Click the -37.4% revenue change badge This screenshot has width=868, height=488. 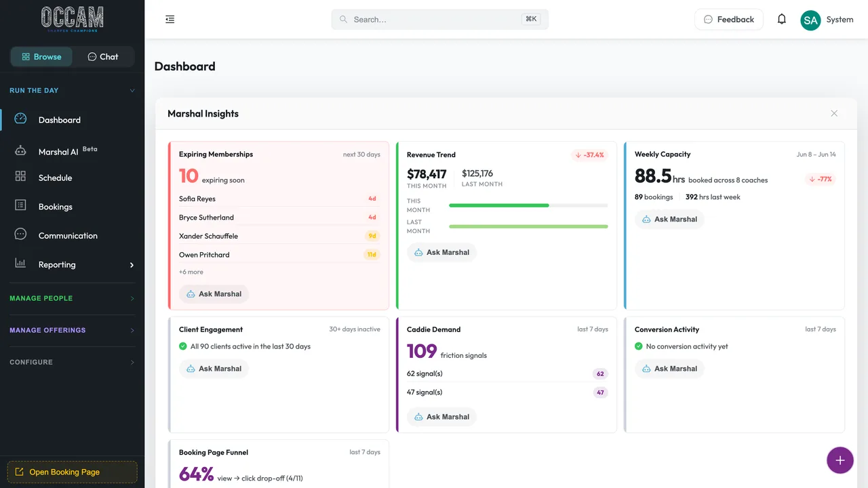pos(589,155)
